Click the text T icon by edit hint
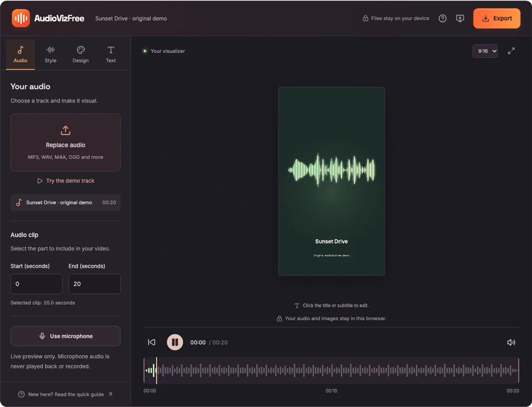Image resolution: width=532 pixels, height=407 pixels. coord(297,305)
